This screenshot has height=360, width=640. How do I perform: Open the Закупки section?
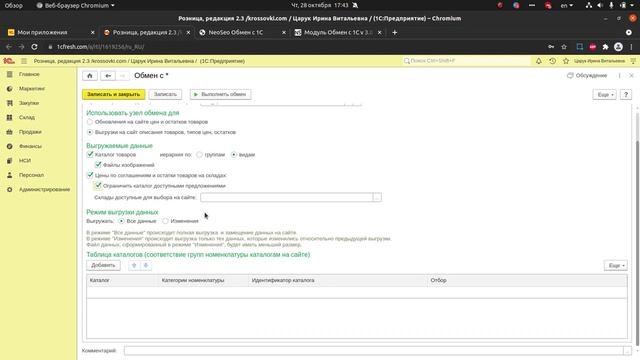point(29,103)
